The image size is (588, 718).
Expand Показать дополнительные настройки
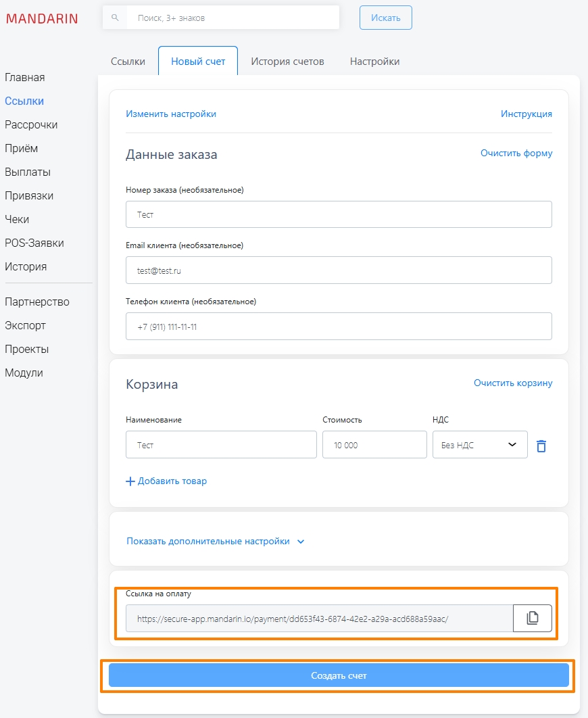215,541
